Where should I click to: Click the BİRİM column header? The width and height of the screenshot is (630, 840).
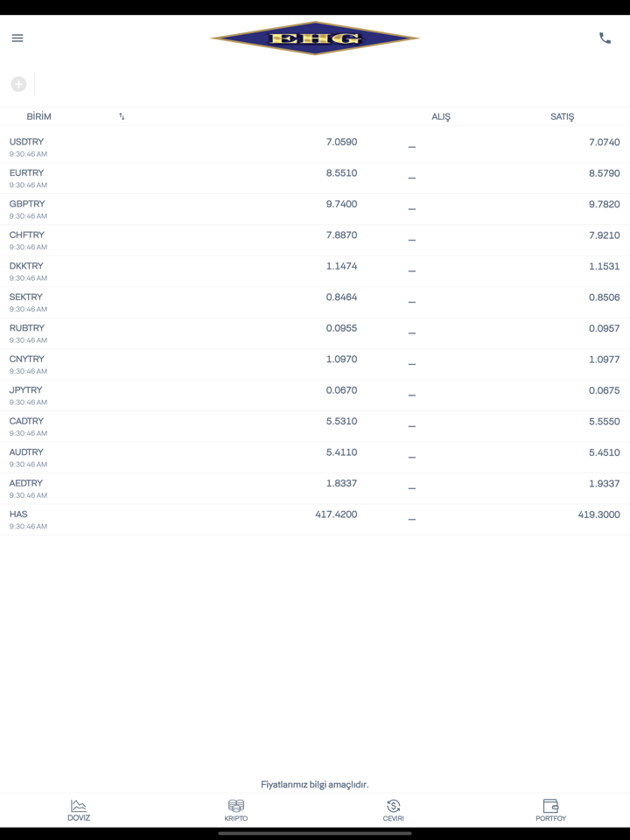pos(39,116)
